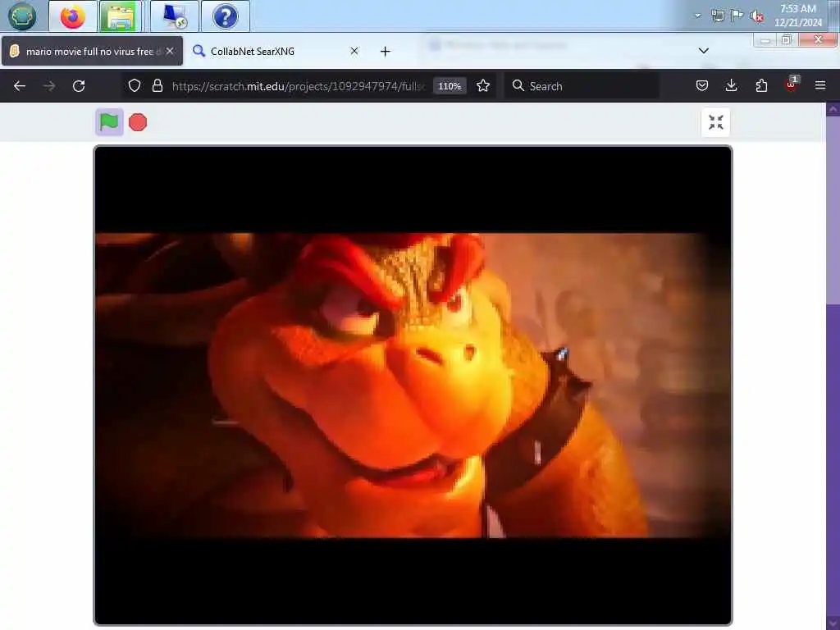Click the Bowser video stage
Viewport: 840px width, 630px height.
pyautogui.click(x=413, y=386)
